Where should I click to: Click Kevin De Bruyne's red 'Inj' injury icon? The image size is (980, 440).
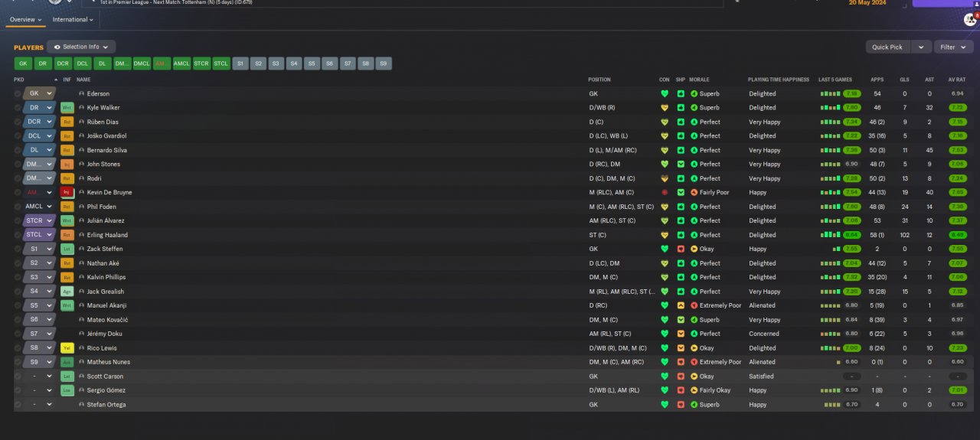pyautogui.click(x=67, y=192)
